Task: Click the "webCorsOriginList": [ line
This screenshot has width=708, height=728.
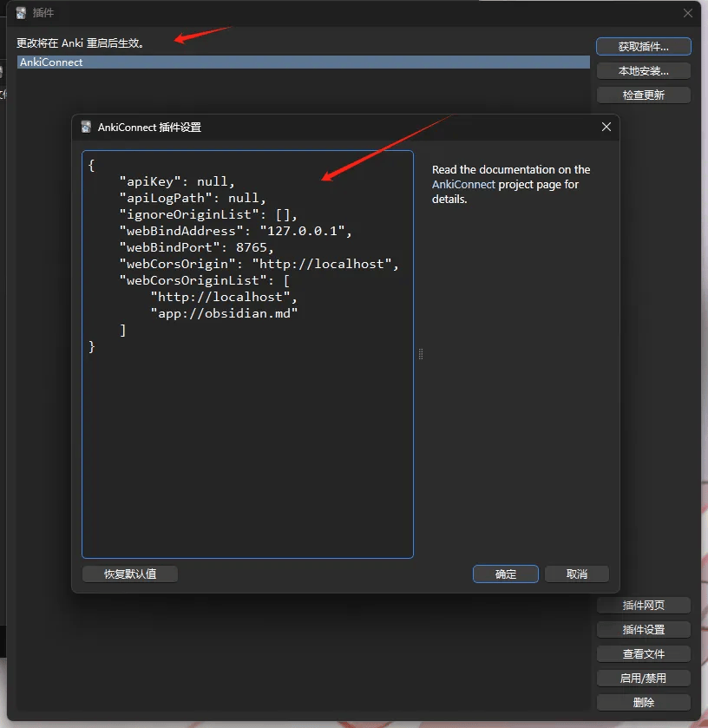Action: (x=205, y=280)
